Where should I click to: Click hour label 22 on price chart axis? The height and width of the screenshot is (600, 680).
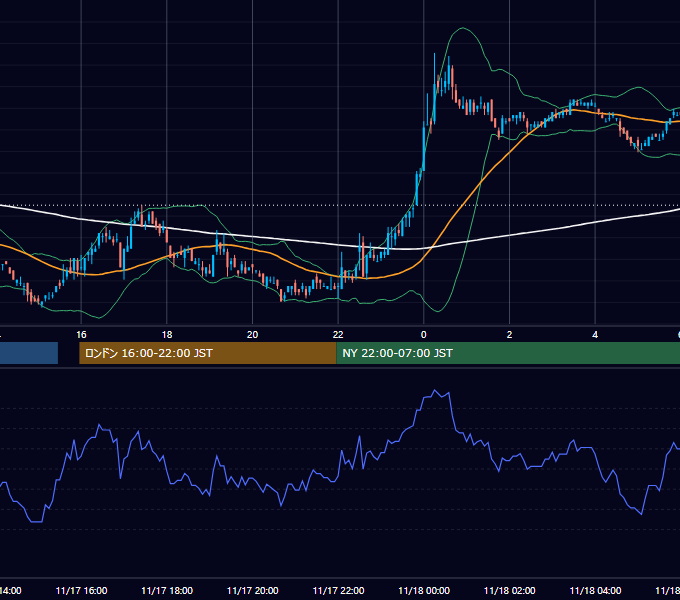pos(338,335)
